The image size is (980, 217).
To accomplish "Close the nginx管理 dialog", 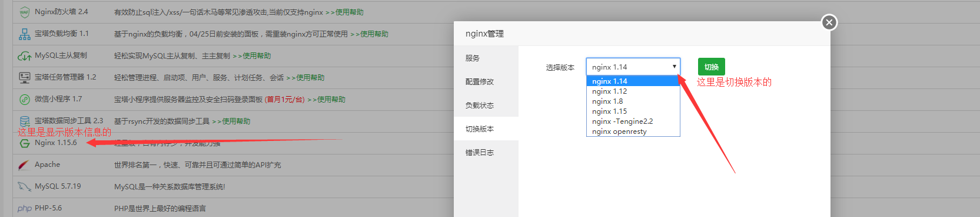I will point(829,22).
